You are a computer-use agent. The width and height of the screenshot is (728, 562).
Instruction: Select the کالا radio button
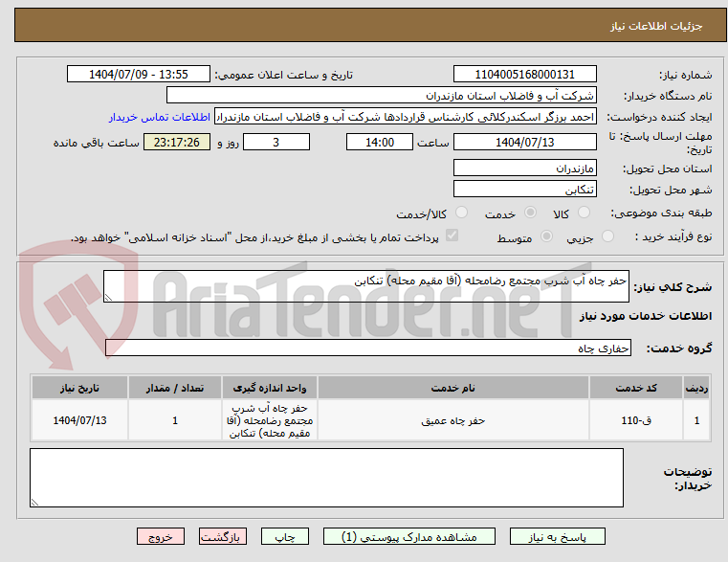(x=584, y=213)
